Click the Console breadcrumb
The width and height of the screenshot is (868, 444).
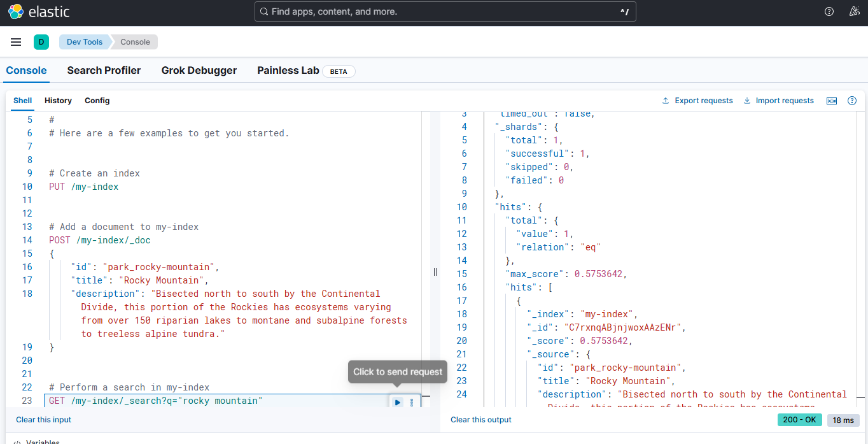coord(136,42)
